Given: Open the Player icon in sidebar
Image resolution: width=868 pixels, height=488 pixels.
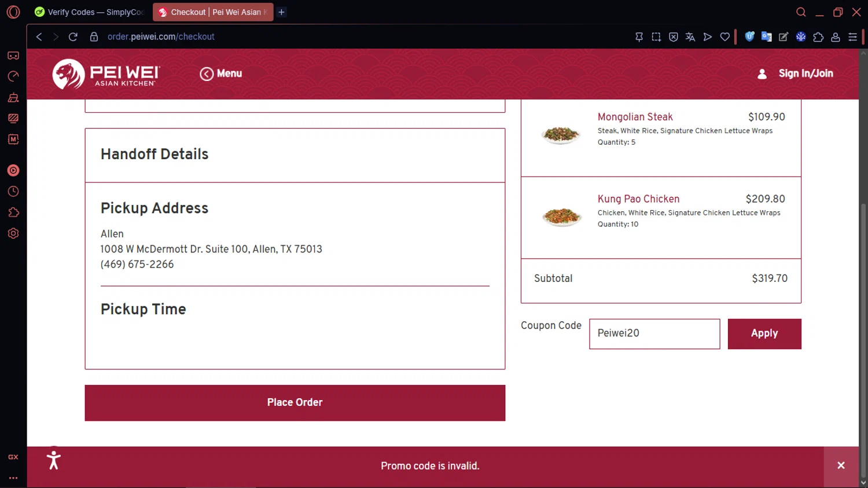Looking at the screenshot, I should [x=13, y=170].
